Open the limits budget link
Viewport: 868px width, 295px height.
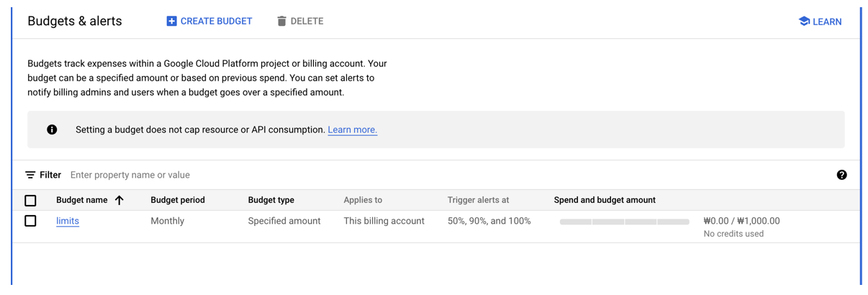coord(68,221)
